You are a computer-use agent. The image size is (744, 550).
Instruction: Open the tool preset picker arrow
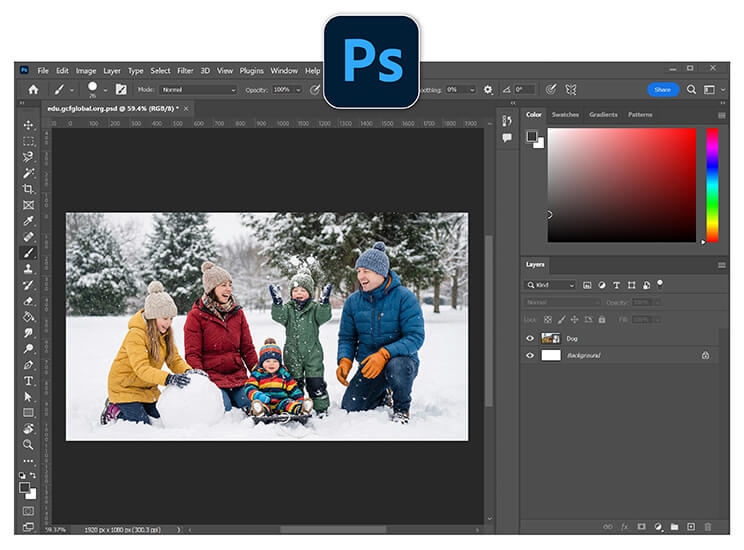tap(72, 90)
